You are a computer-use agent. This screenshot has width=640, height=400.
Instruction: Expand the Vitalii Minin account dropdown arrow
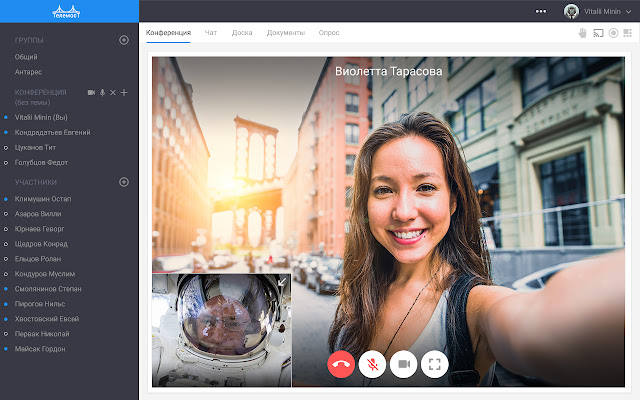pyautogui.click(x=629, y=11)
